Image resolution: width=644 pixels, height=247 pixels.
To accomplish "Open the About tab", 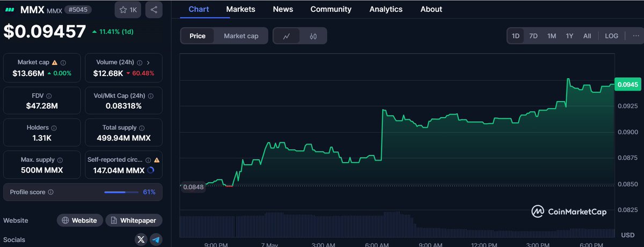I will click(431, 9).
